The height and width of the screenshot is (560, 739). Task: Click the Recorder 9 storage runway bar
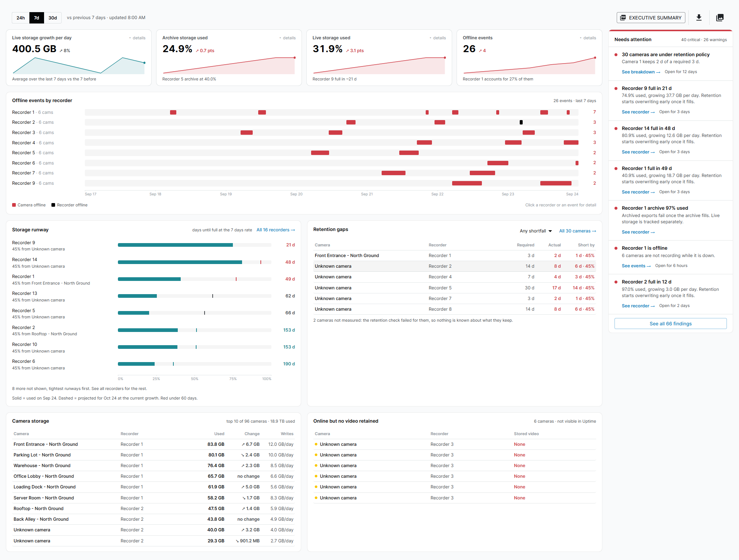195,245
